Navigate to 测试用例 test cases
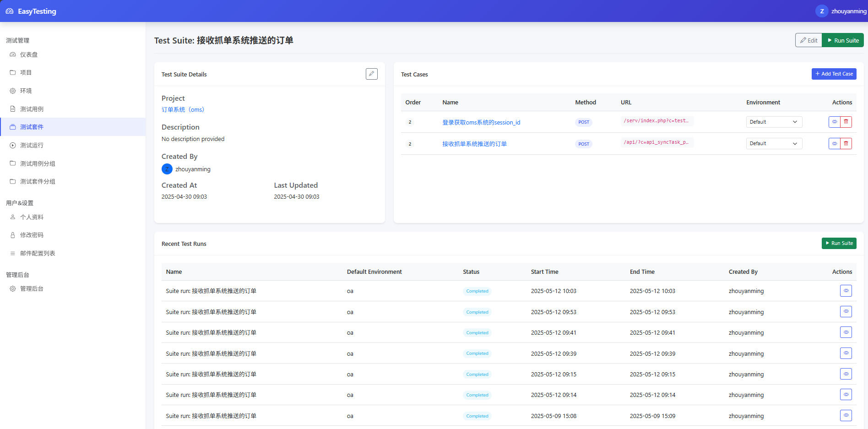 pos(73,109)
